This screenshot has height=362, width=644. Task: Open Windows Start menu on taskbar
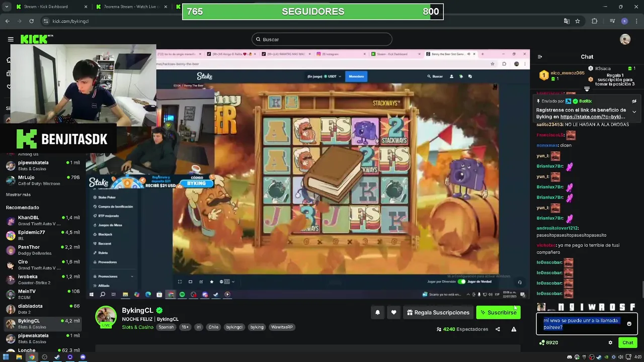pyautogui.click(x=6, y=357)
